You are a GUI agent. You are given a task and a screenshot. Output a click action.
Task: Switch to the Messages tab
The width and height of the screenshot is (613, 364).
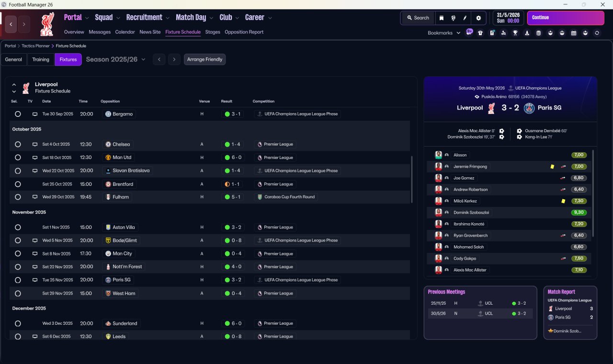tap(100, 32)
